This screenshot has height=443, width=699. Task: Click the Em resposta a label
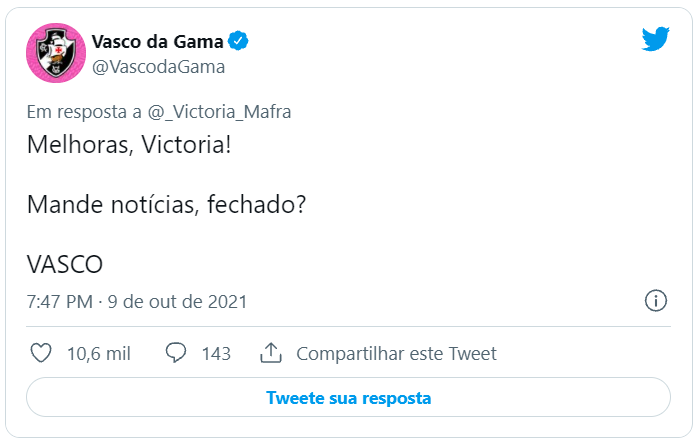click(x=81, y=111)
